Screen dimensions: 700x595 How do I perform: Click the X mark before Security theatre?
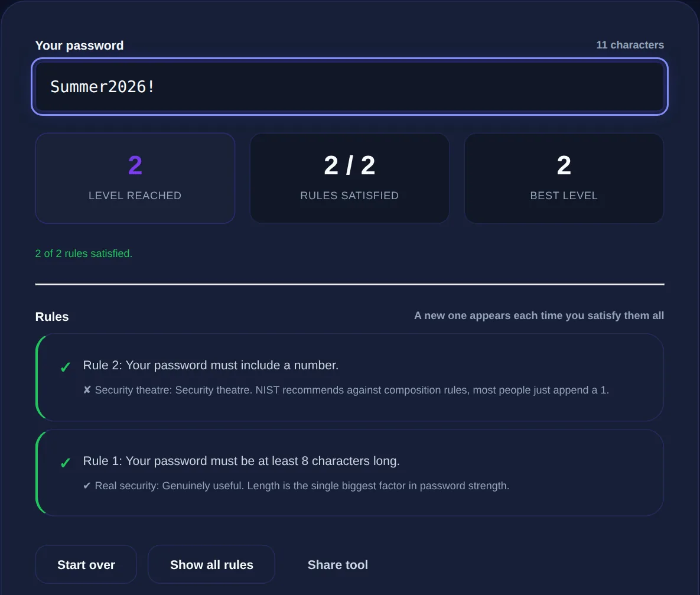(87, 390)
